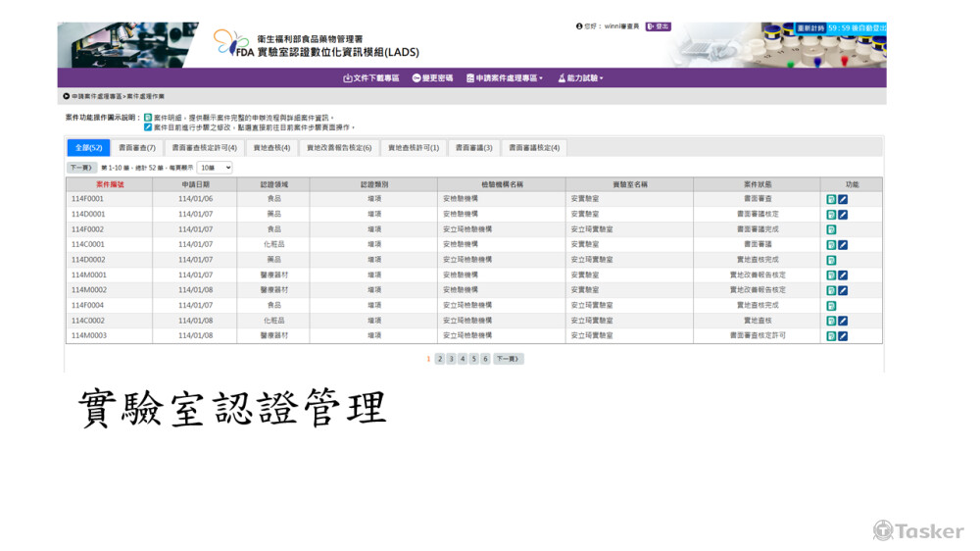Viewport: 980px width, 551px height.
Task: Click edit pencil icon for case 114C0001
Action: (x=843, y=245)
